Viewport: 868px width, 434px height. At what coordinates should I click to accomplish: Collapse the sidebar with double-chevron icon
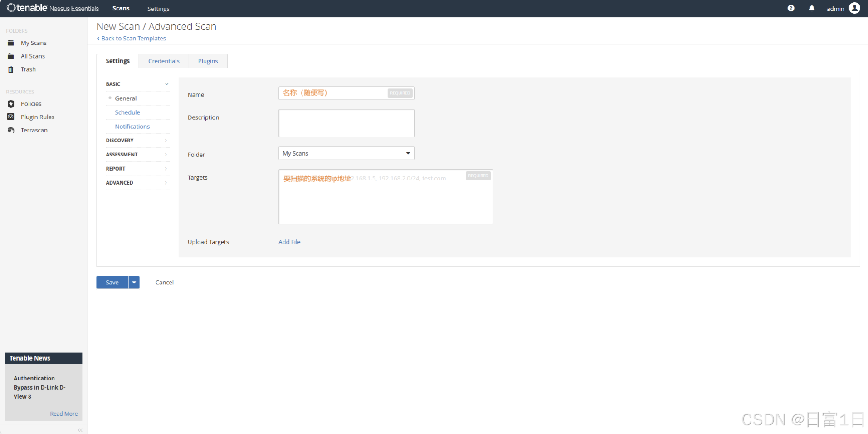(80, 430)
